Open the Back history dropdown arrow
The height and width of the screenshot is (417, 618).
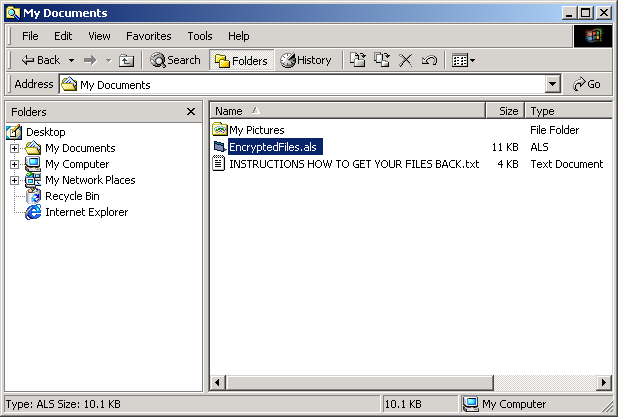point(71,61)
